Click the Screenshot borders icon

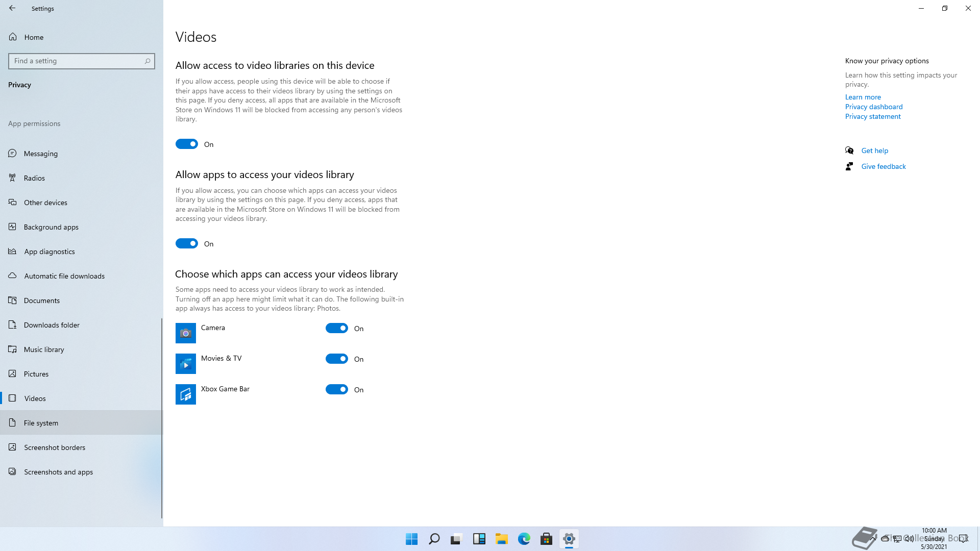pos(12,447)
